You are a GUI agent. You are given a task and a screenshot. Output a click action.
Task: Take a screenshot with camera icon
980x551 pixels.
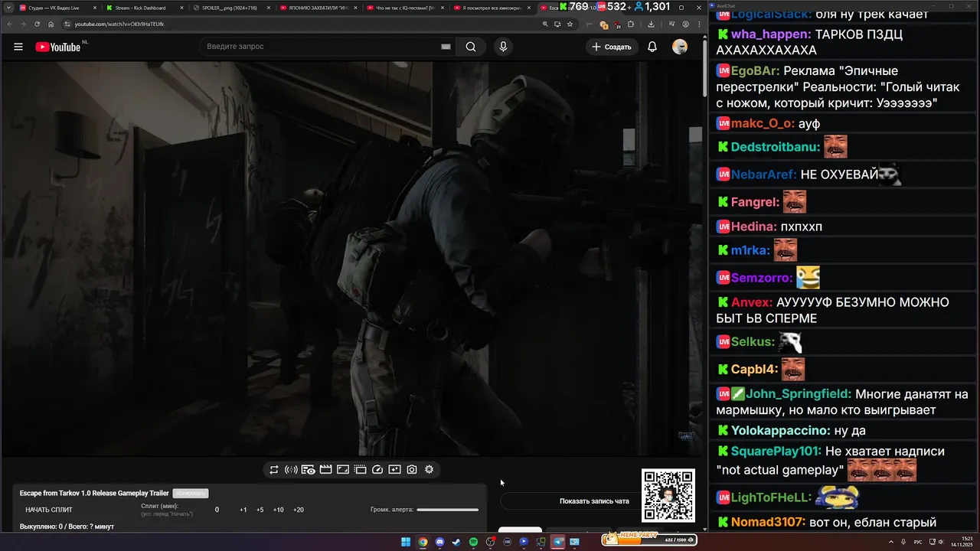412,469
